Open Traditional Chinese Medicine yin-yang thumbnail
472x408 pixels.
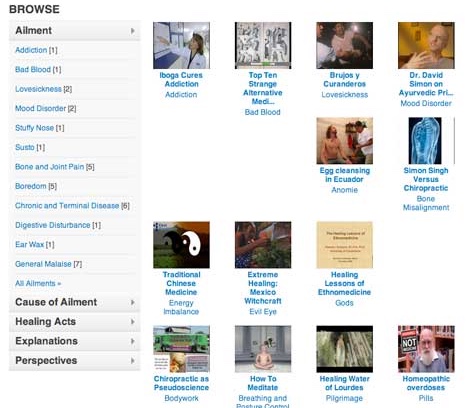[x=181, y=245]
